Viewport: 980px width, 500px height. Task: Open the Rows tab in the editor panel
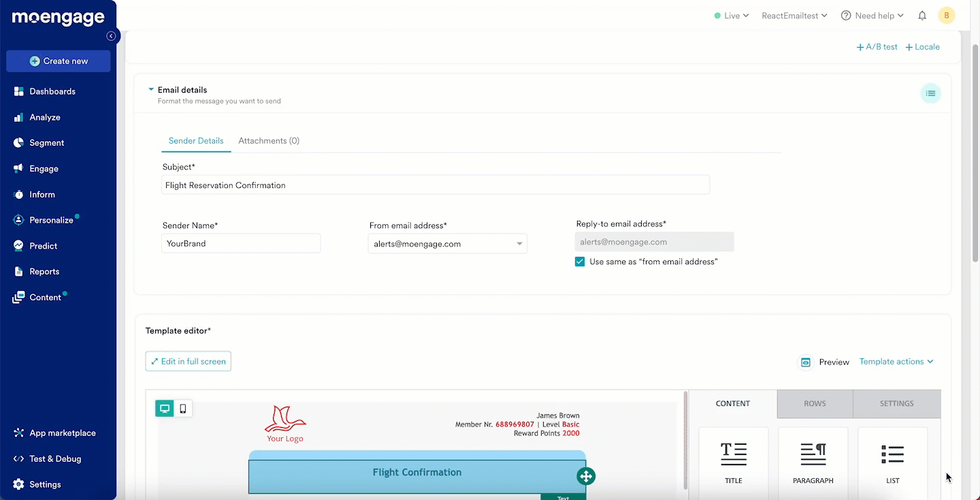(814, 403)
